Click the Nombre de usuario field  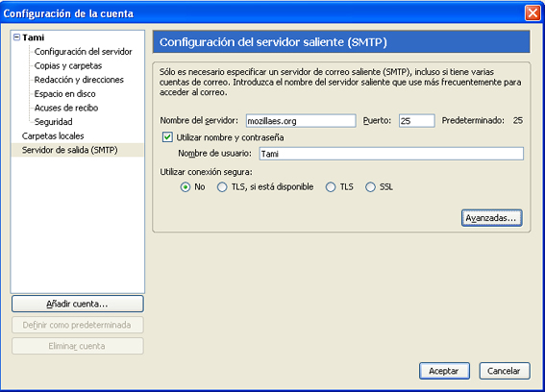pos(391,154)
